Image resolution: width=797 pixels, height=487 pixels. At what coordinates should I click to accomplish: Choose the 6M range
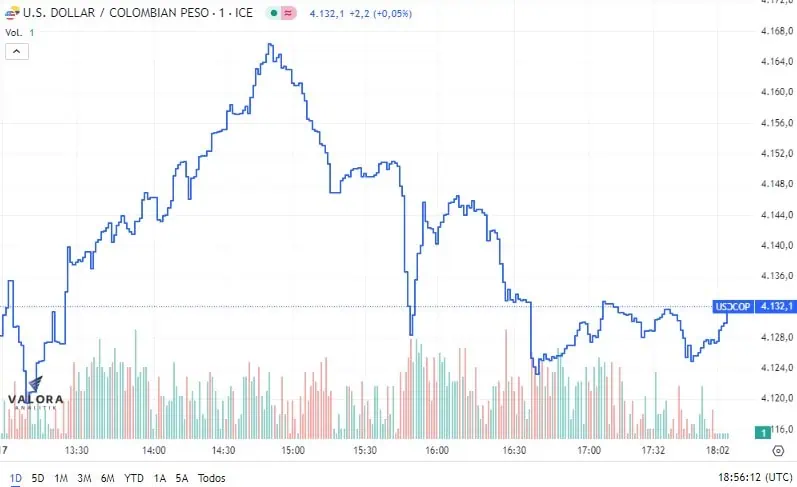click(108, 478)
